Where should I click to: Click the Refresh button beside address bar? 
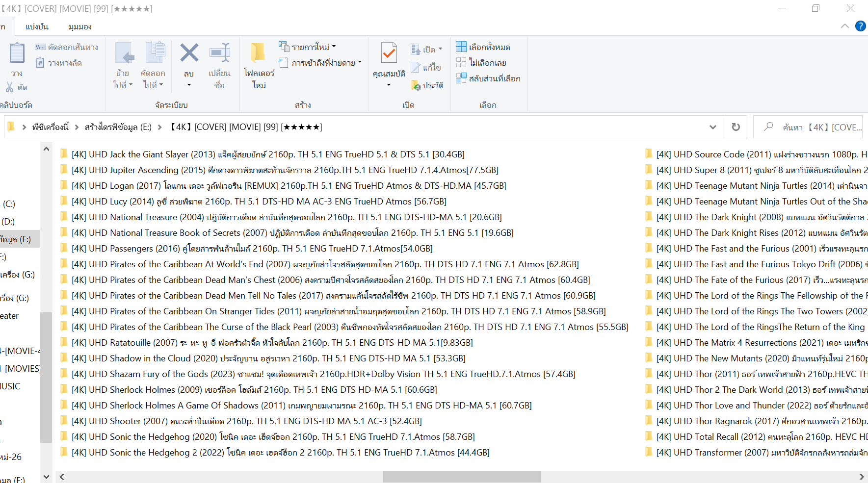point(736,127)
